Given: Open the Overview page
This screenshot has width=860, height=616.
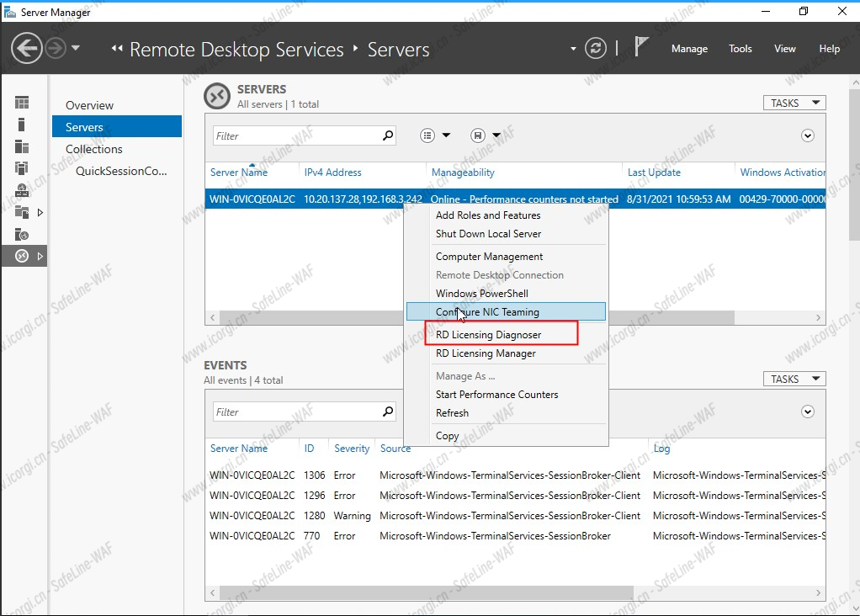Looking at the screenshot, I should coord(89,105).
